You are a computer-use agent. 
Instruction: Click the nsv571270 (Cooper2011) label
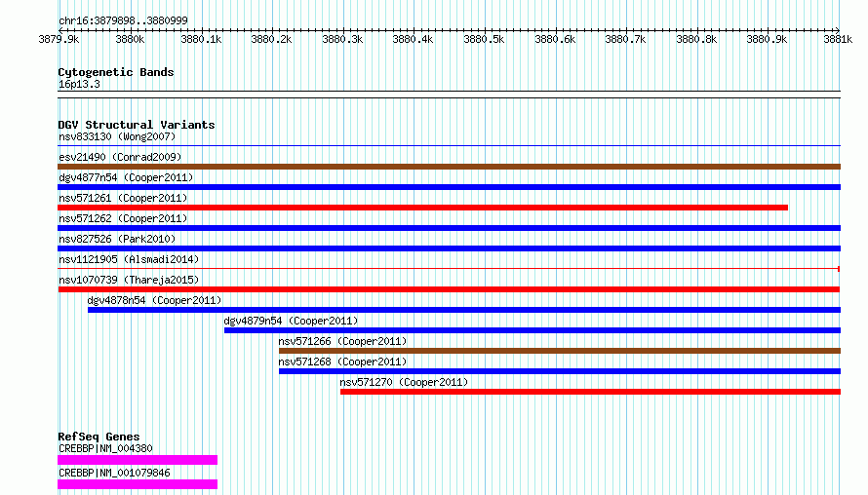[404, 382]
